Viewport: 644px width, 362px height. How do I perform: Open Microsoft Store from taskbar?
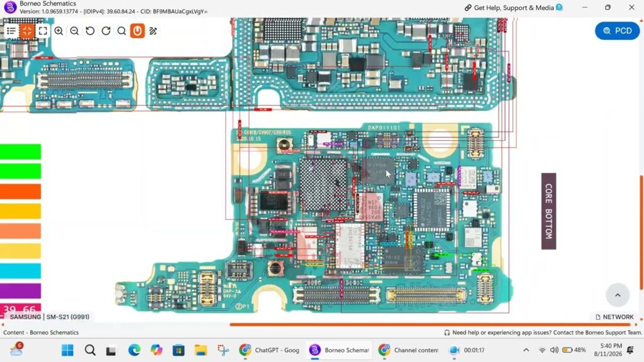[x=178, y=350]
